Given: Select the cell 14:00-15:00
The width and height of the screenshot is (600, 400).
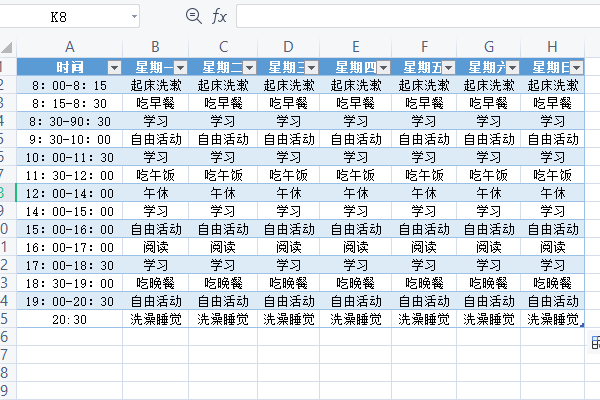Looking at the screenshot, I should point(70,211).
